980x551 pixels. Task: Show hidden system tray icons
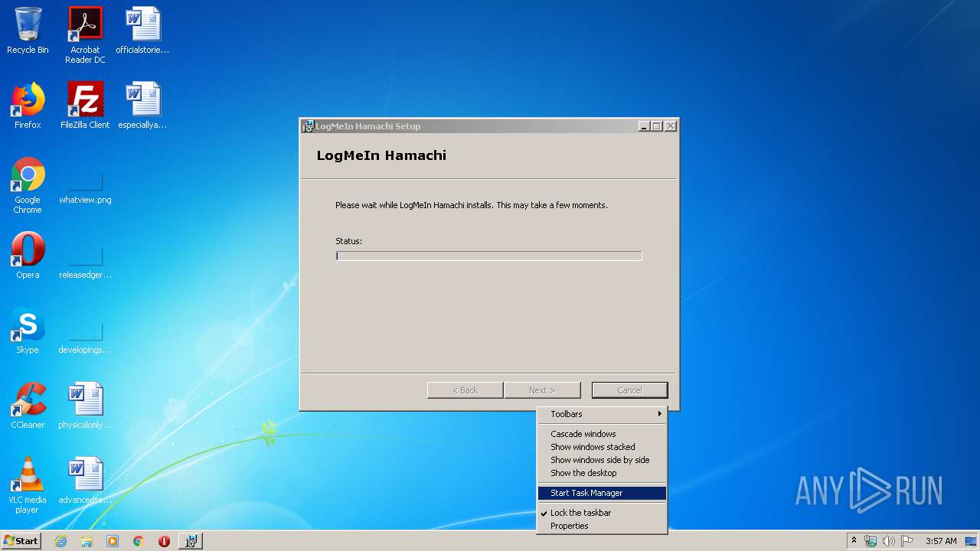[854, 541]
